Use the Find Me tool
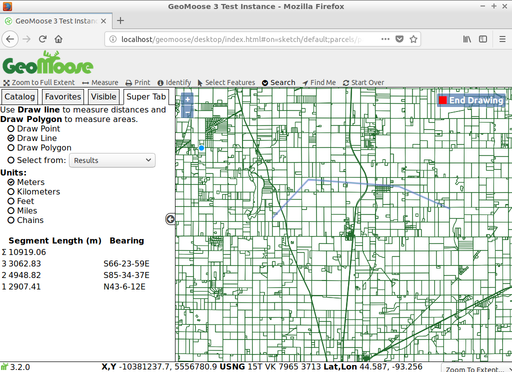 pos(319,82)
